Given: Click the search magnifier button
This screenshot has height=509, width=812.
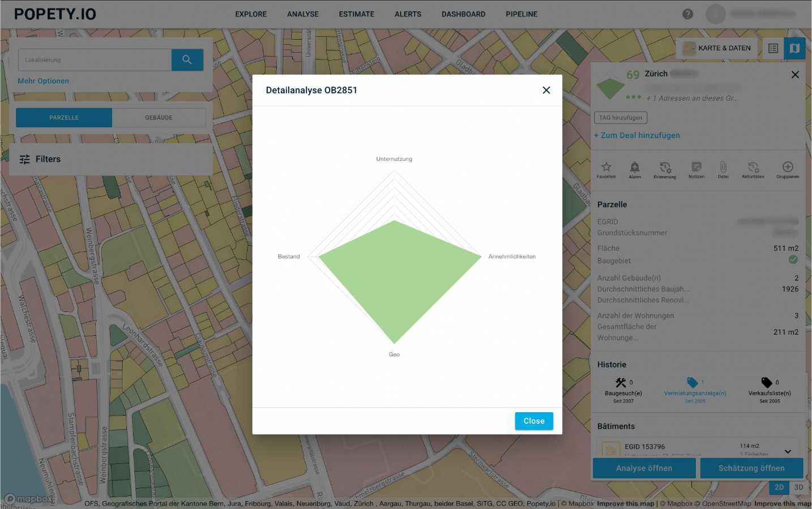Looking at the screenshot, I should click(187, 59).
